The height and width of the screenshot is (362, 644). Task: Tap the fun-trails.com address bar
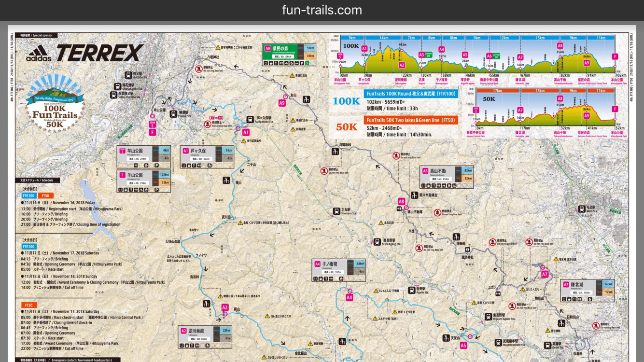click(322, 10)
